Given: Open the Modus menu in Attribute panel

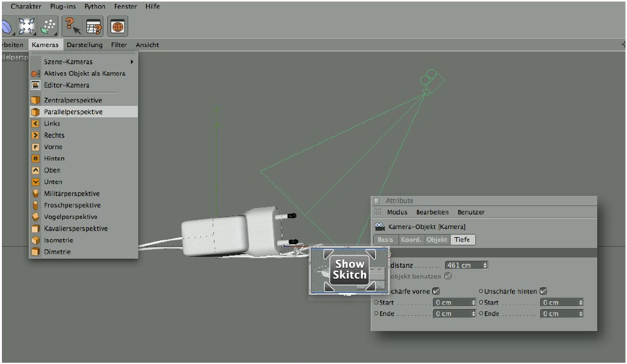Looking at the screenshot, I should tap(397, 212).
